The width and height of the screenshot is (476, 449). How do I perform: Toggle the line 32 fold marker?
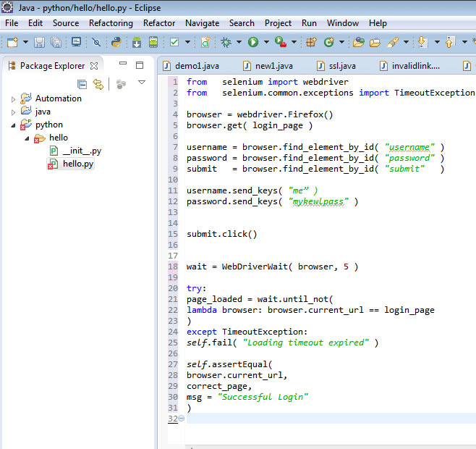click(181, 419)
